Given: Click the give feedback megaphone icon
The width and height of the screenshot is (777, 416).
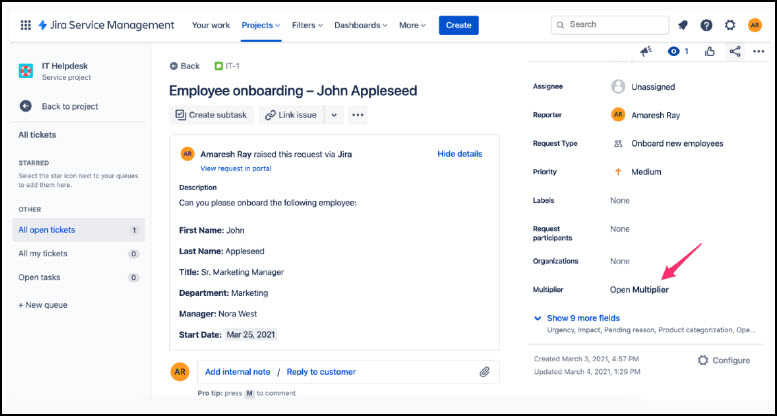Looking at the screenshot, I should [646, 52].
